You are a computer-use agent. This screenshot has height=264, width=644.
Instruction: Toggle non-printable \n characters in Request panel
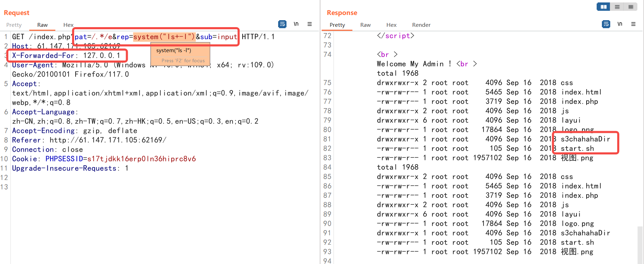click(296, 24)
